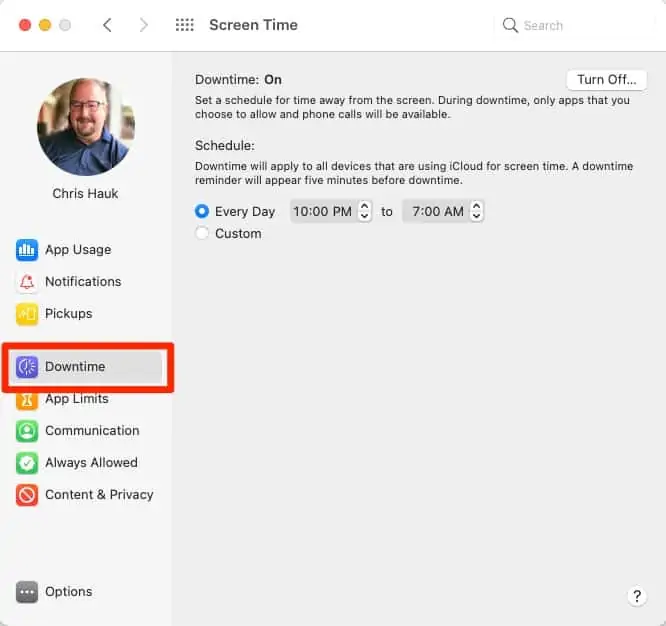Show all preferences grid icon
This screenshot has height=626, width=666.
click(185, 25)
